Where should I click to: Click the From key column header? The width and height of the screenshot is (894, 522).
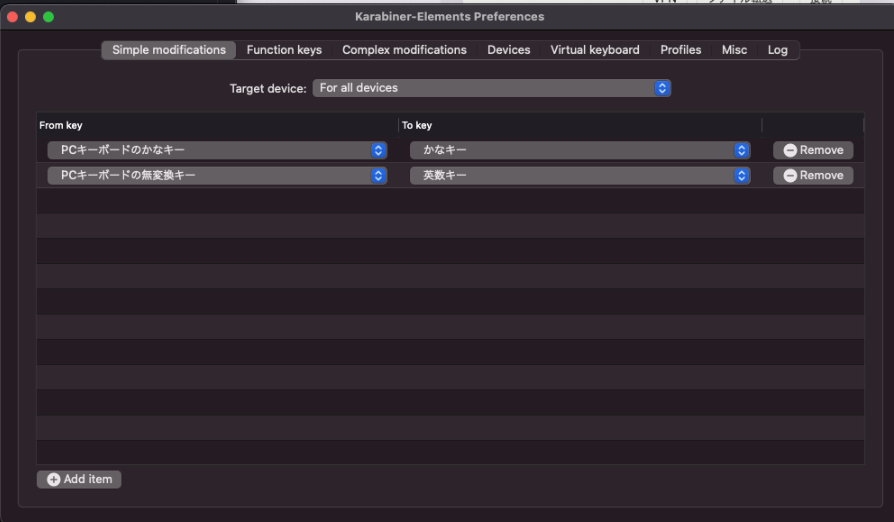tap(217, 125)
